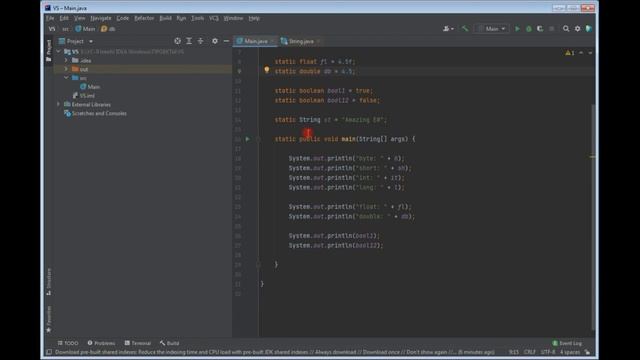640x360 pixels.
Task: Open the TODO tool window
Action: [x=68, y=343]
